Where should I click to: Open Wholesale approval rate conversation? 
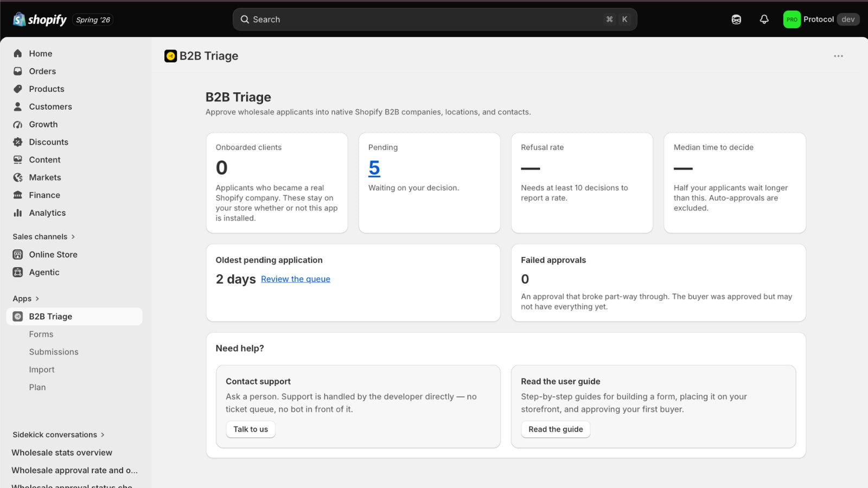pos(74,471)
